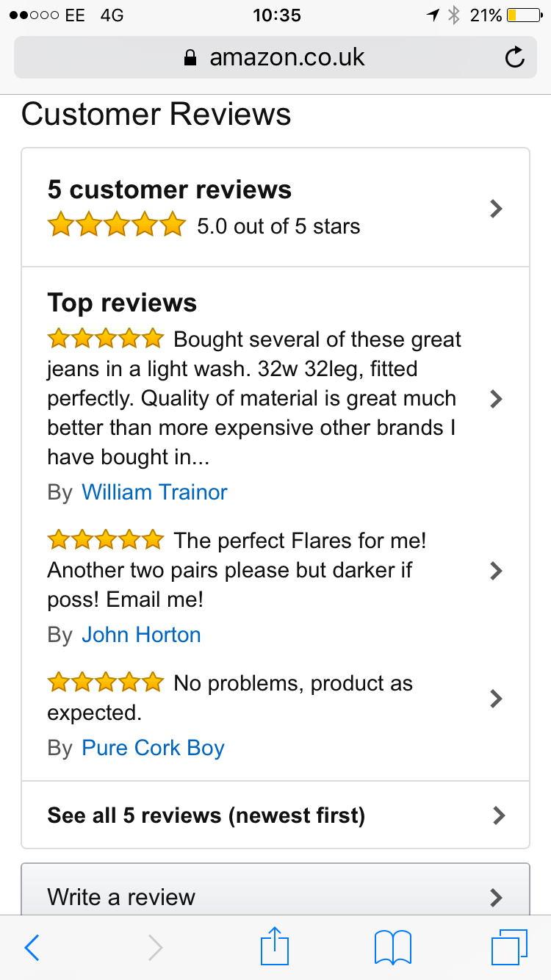Tap the battery indicator in status bar
The height and width of the screenshot is (980, 551).
pos(524,15)
